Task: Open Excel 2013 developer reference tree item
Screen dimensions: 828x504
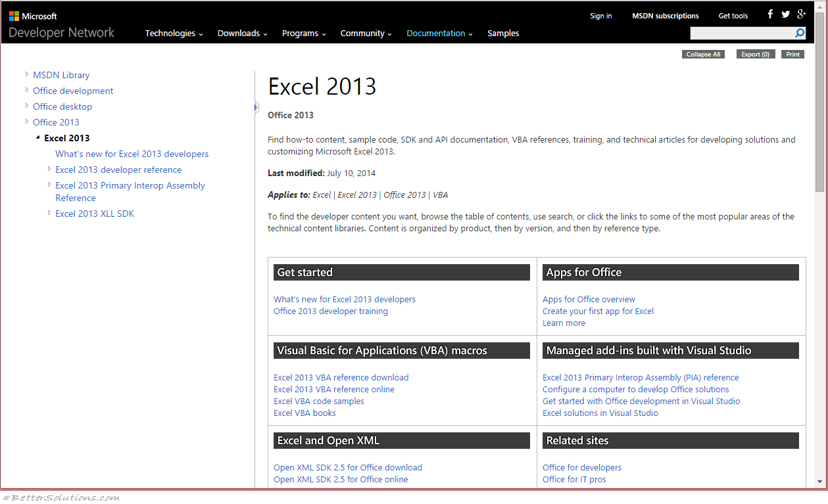Action: [x=118, y=170]
